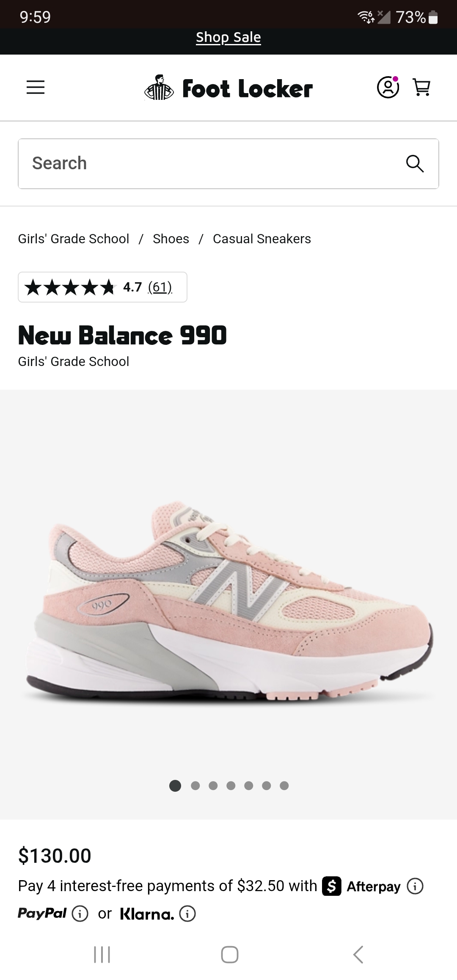This screenshot has width=457, height=980.
Task: Click the Shop Sale banner link
Action: [228, 37]
